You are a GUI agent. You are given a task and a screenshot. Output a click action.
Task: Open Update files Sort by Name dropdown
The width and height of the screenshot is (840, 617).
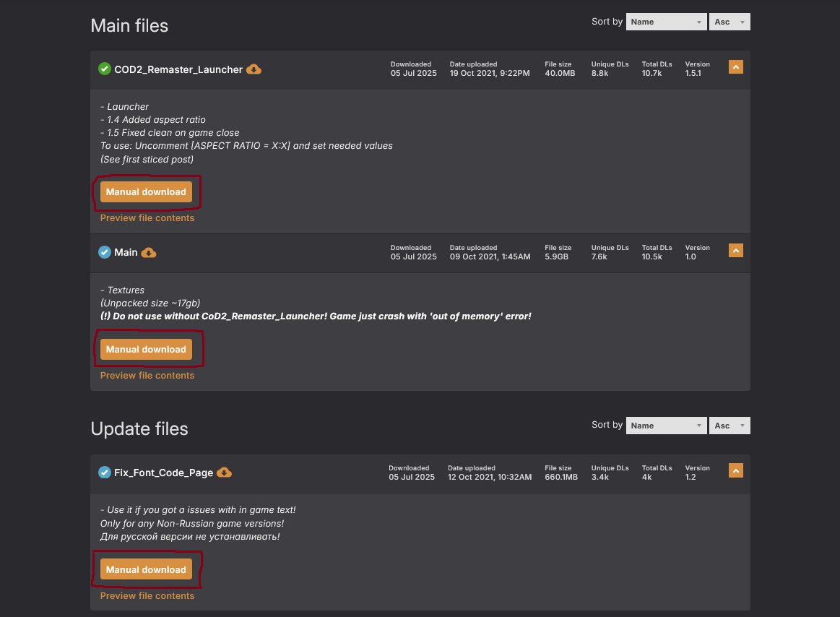(666, 426)
